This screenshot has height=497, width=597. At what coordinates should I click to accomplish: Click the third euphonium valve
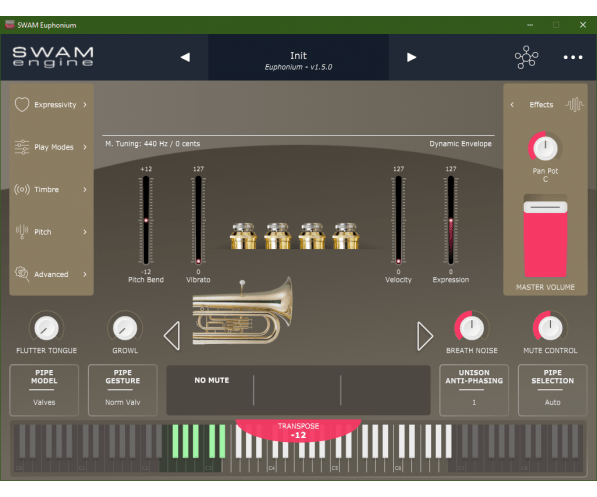312,236
